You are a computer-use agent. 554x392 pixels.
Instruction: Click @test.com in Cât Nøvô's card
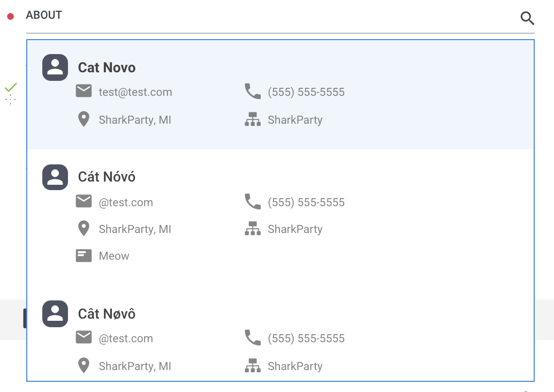coord(126,338)
